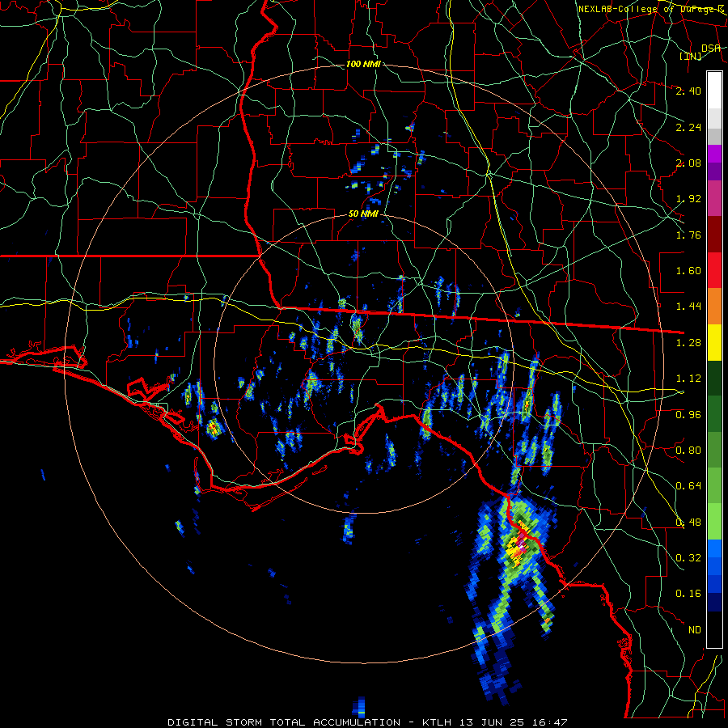
Task: Click the 50 NMI range ring label
Action: point(363,214)
